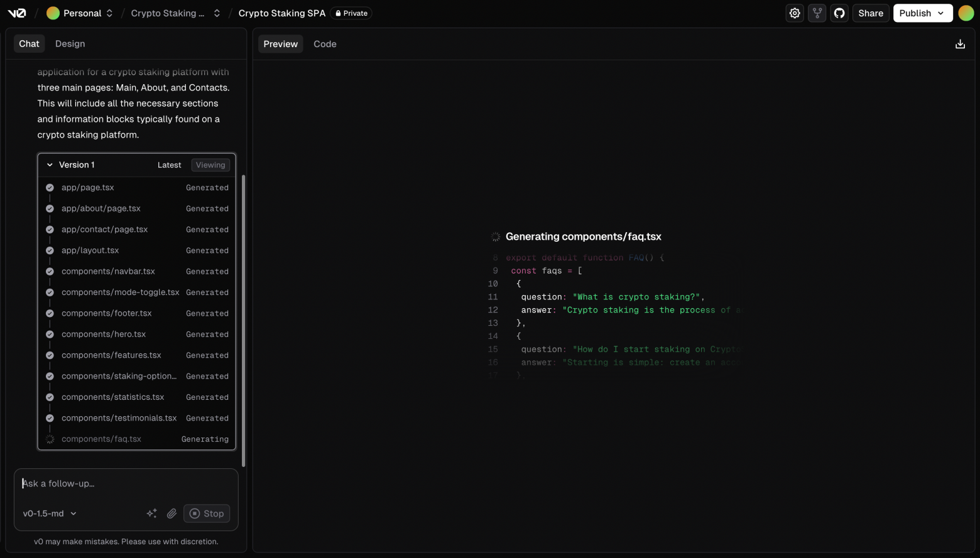Click the follow-up message input field
The image size is (980, 558).
[x=126, y=483]
